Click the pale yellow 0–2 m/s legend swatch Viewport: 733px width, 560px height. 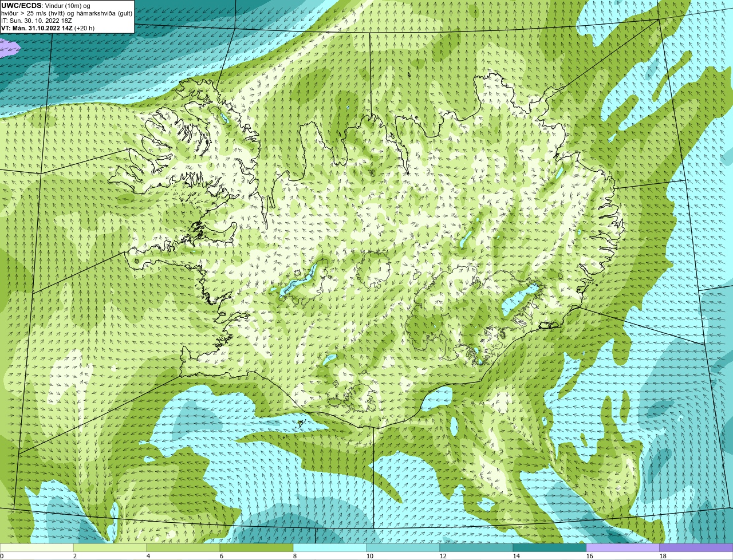pyautogui.click(x=37, y=548)
